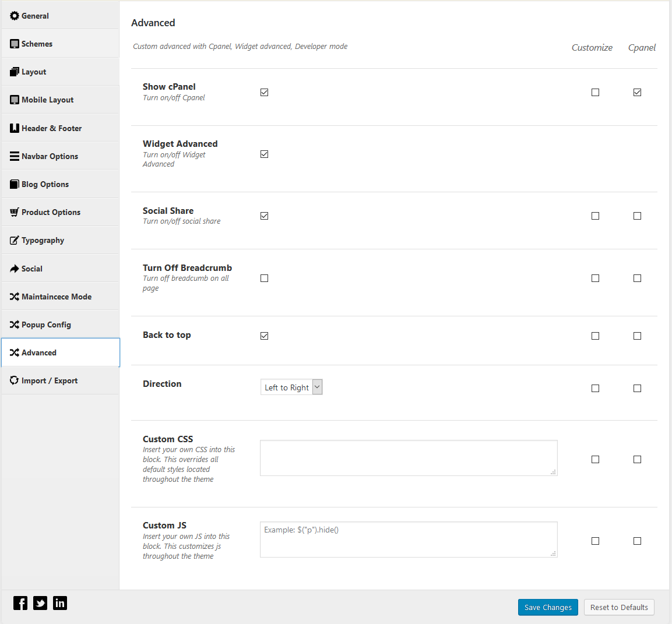Open the Direction Left to Right dropdown
Viewport: 672px width, 624px height.
coord(291,387)
